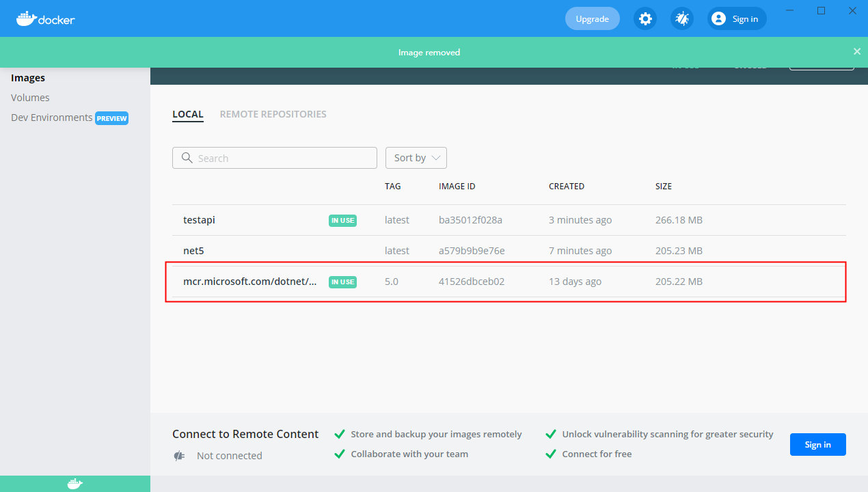
Task: Click the Not connected whale icon
Action: coord(179,456)
